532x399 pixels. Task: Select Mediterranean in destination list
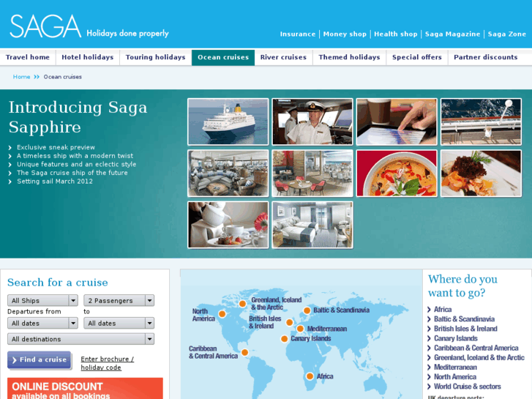pos(455,367)
